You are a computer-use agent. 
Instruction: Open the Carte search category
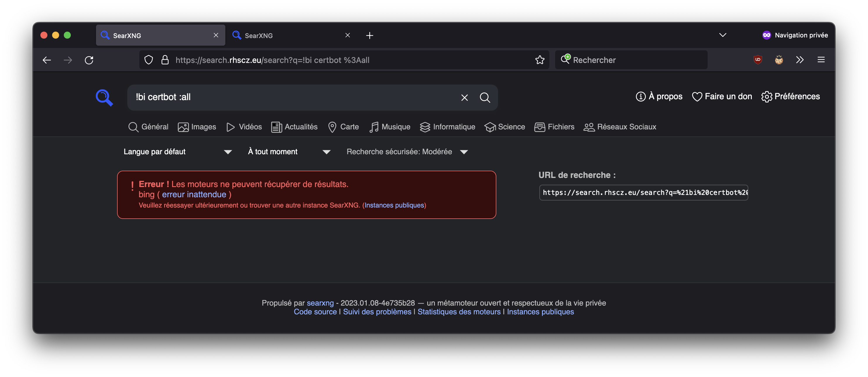pyautogui.click(x=343, y=127)
